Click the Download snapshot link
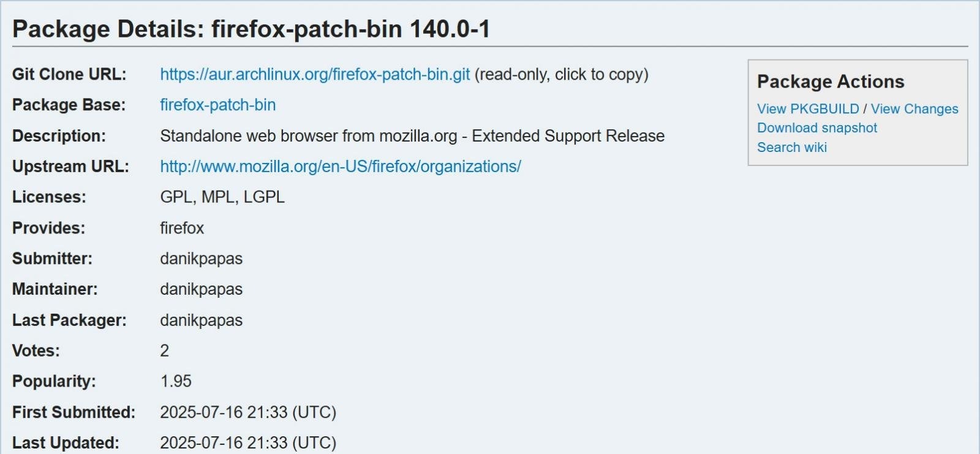Viewport: 980px width, 454px height. tap(817, 128)
